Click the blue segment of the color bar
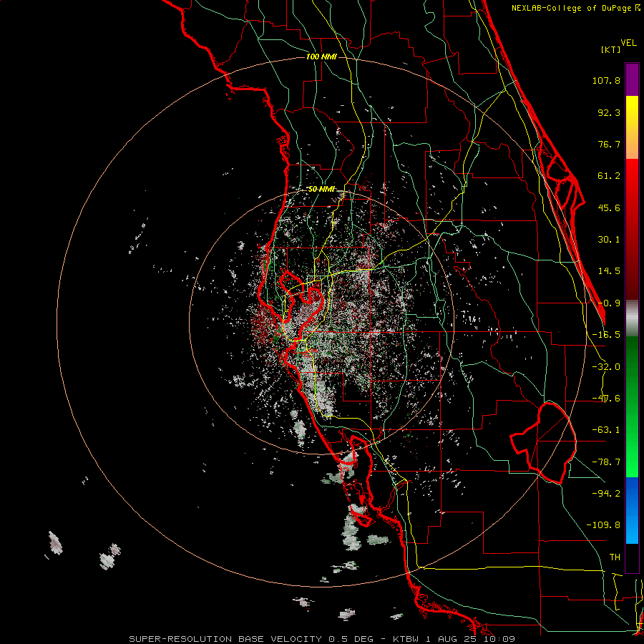 632,510
